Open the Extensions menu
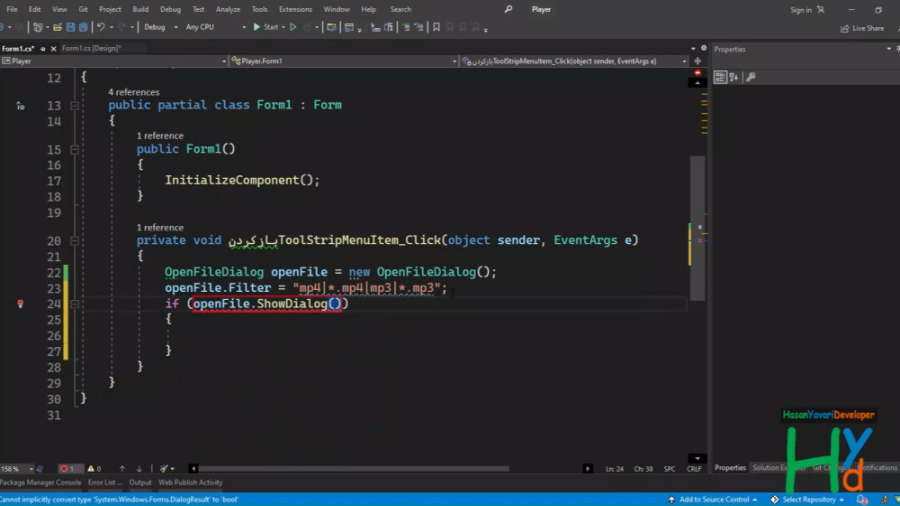Viewport: 900px width, 506px height. click(295, 9)
